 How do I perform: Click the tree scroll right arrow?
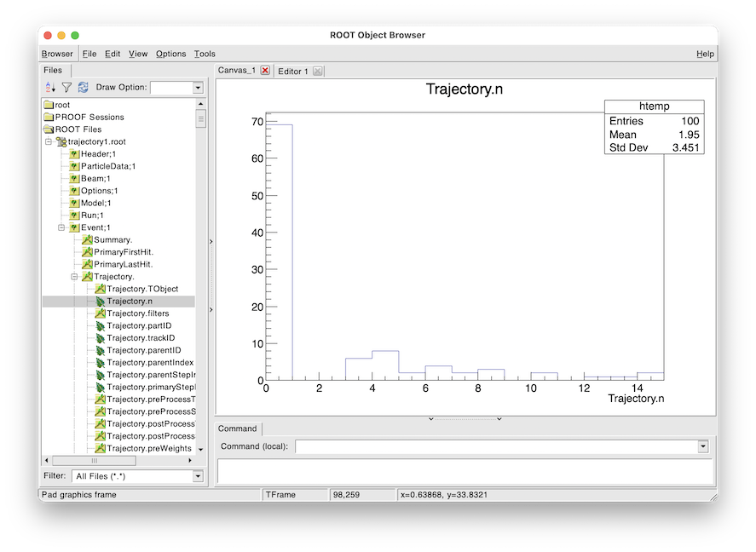190,461
